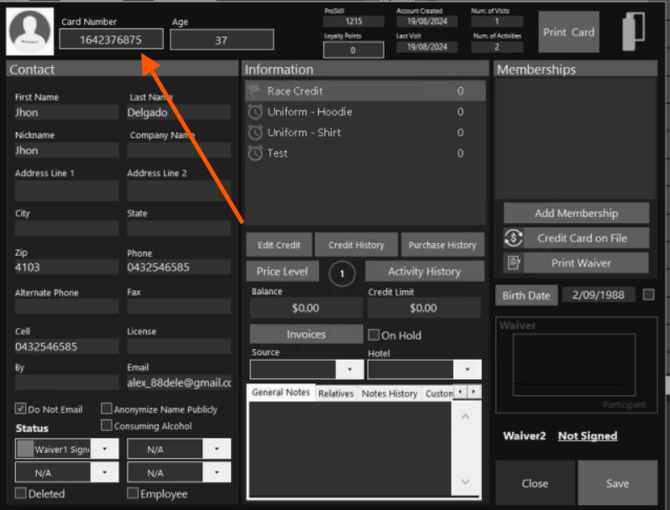Uncheck the Do Not Email checkbox
This screenshot has height=510, width=670.
click(x=21, y=409)
